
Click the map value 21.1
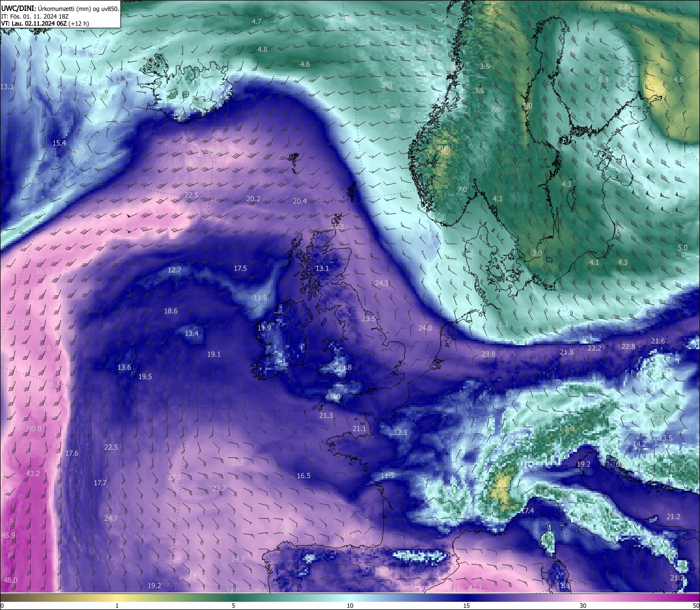(359, 428)
